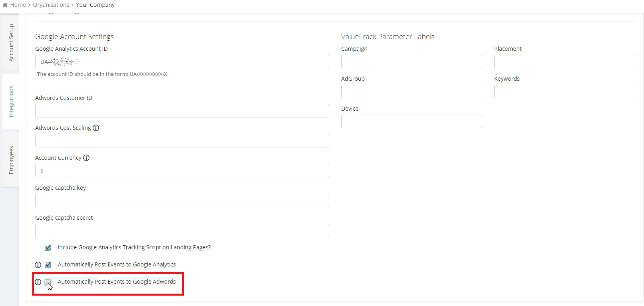
Task: Click the Google Account Settings heading
Action: click(x=74, y=37)
